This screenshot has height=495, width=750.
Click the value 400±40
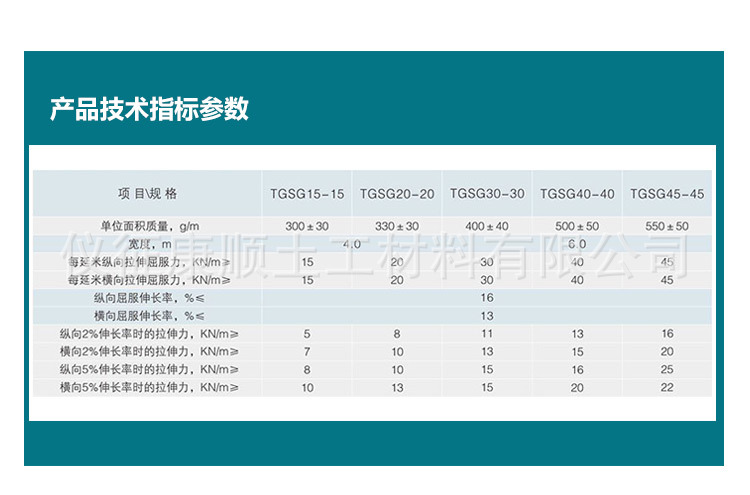click(x=487, y=226)
